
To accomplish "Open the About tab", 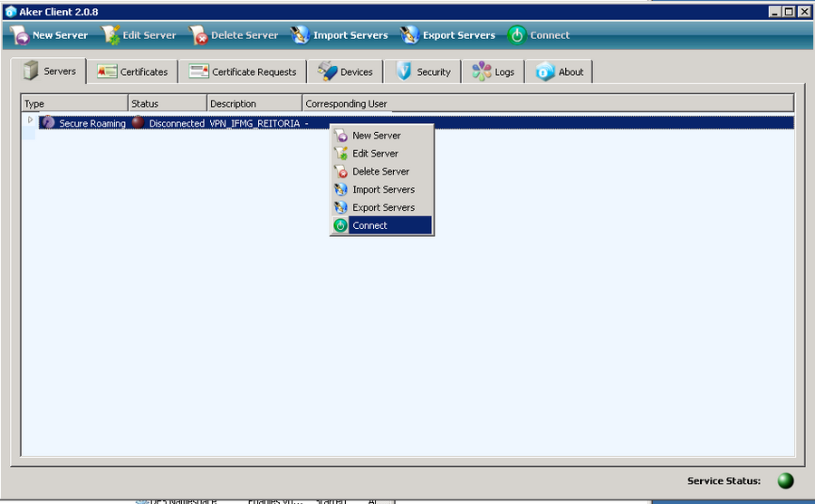I will 560,72.
